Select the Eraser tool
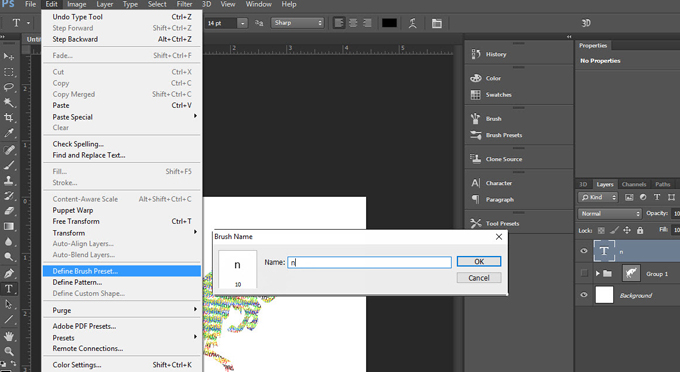680x372 pixels. 9,211
